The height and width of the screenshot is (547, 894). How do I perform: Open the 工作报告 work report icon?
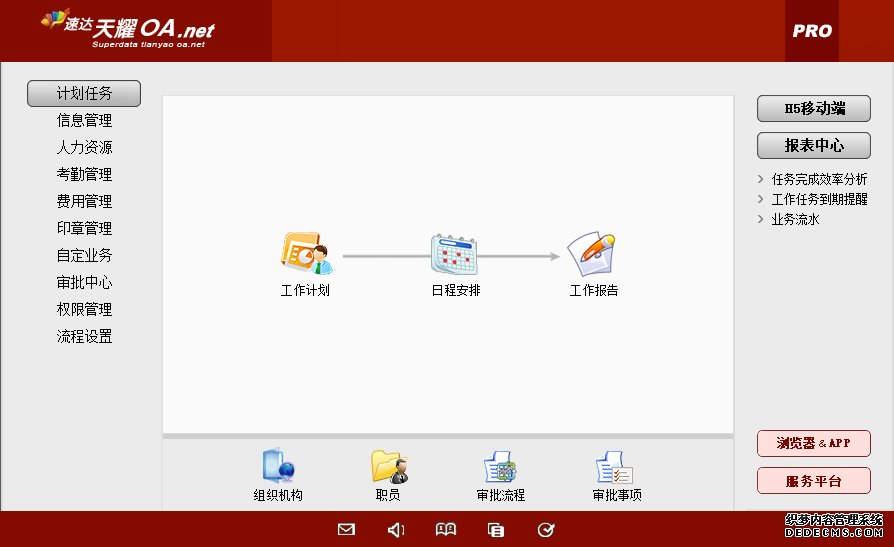tap(592, 255)
